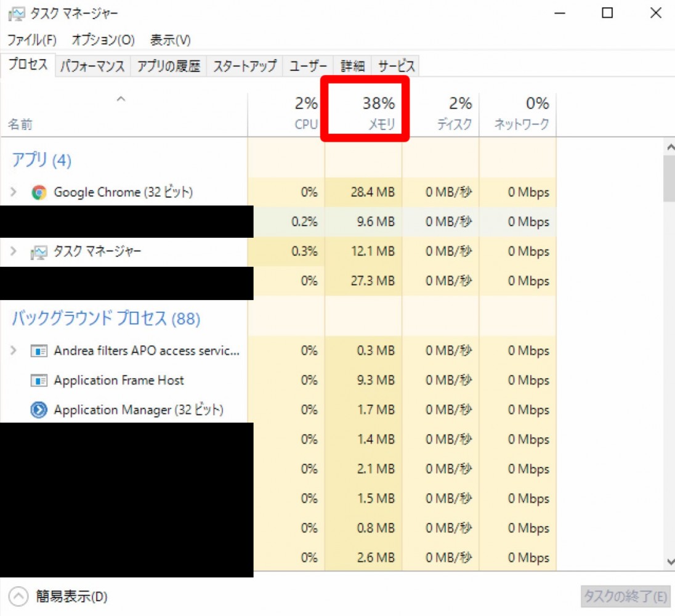Switch to the 詳細 tab
The image size is (675, 616).
tap(352, 66)
